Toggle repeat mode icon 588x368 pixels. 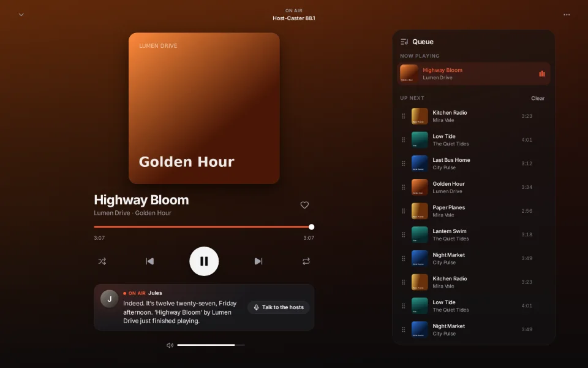click(306, 261)
